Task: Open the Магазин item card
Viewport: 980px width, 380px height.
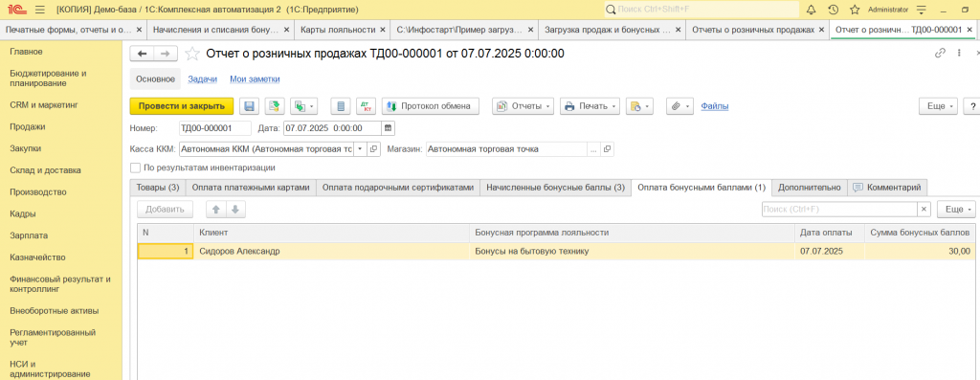Action: pyautogui.click(x=607, y=149)
